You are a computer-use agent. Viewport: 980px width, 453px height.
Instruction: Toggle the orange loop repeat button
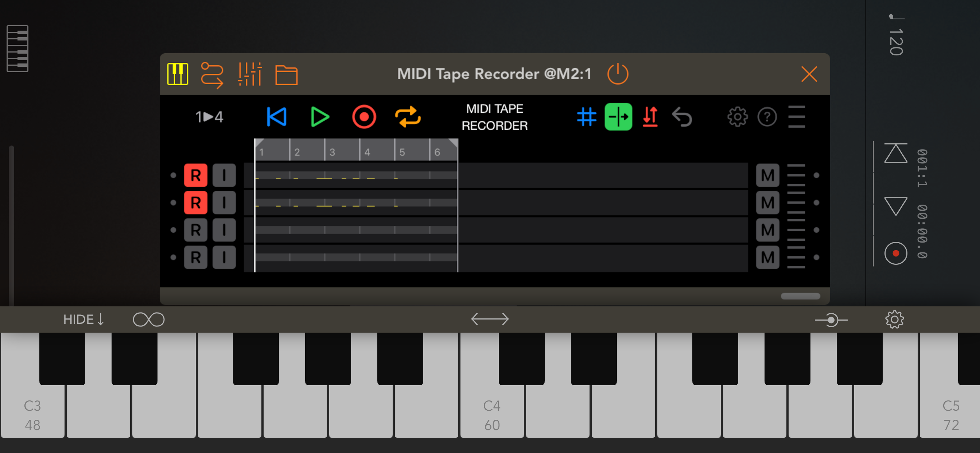click(408, 116)
